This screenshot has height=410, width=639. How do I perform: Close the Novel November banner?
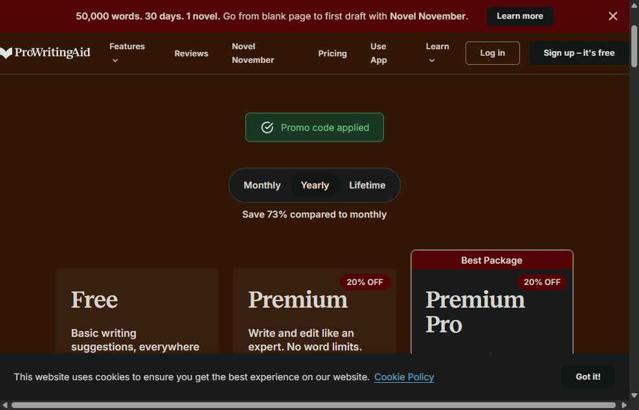(x=613, y=16)
